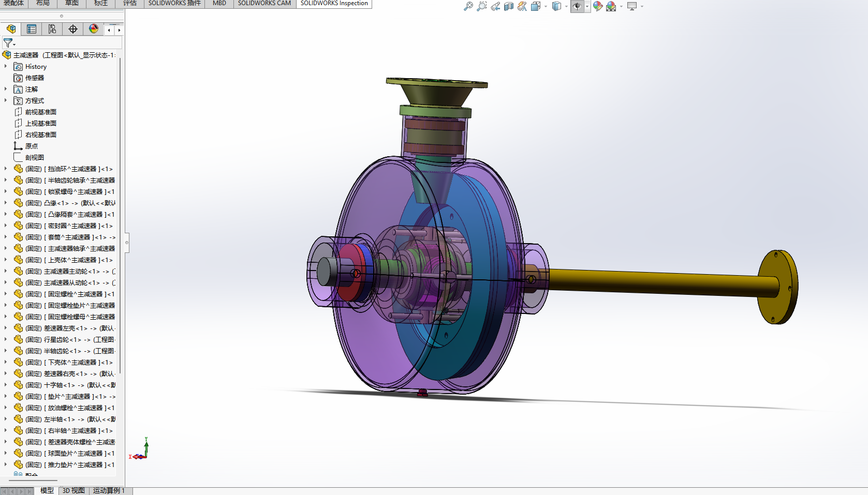Open the MBD ribbon tab

(x=219, y=4)
